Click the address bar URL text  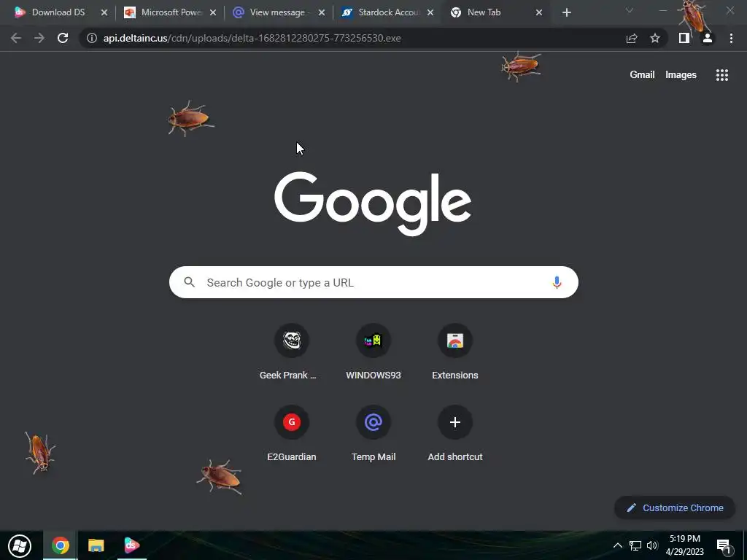point(252,38)
